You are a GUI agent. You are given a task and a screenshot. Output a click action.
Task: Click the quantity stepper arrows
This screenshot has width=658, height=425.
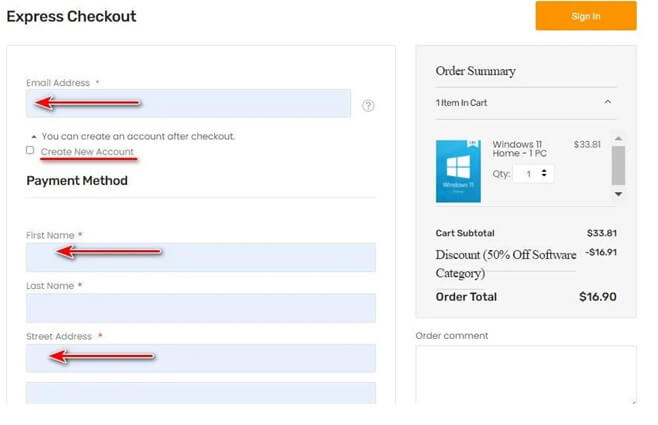[x=544, y=173]
